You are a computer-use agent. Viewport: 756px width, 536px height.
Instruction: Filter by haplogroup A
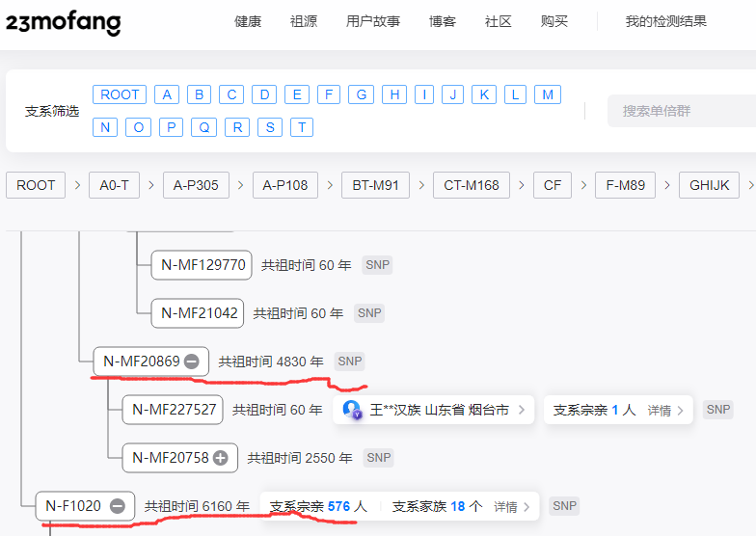167,94
